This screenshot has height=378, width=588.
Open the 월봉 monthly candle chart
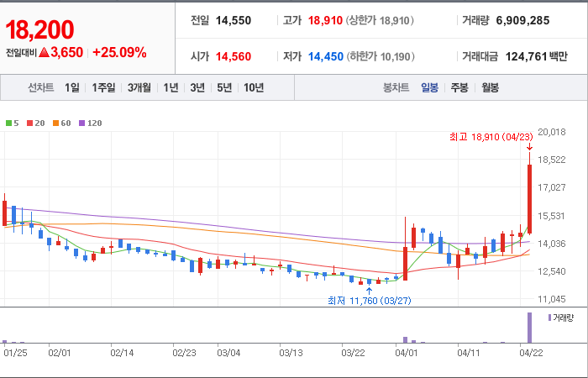click(490, 88)
